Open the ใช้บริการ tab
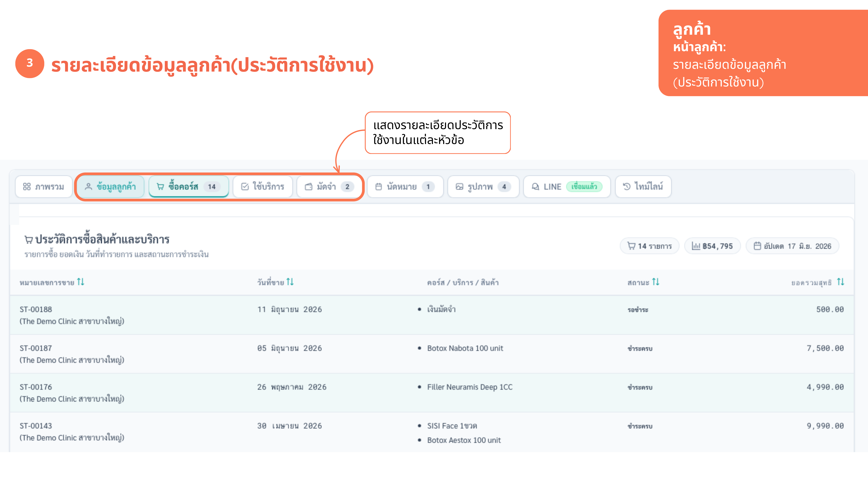The width and height of the screenshot is (868, 488). coord(263,187)
